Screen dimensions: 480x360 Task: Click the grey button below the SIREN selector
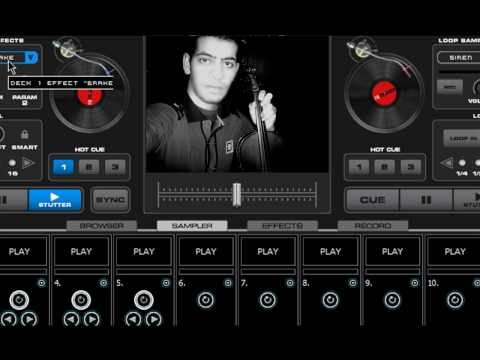pos(450,87)
